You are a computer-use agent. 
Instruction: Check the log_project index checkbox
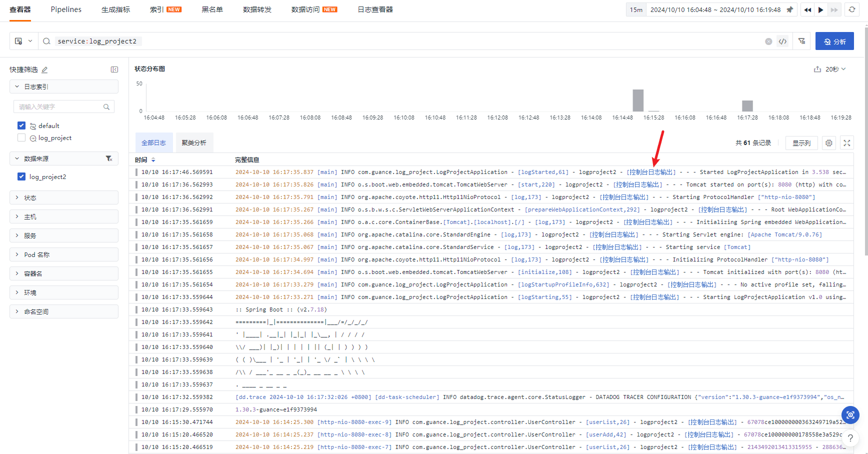(x=21, y=137)
